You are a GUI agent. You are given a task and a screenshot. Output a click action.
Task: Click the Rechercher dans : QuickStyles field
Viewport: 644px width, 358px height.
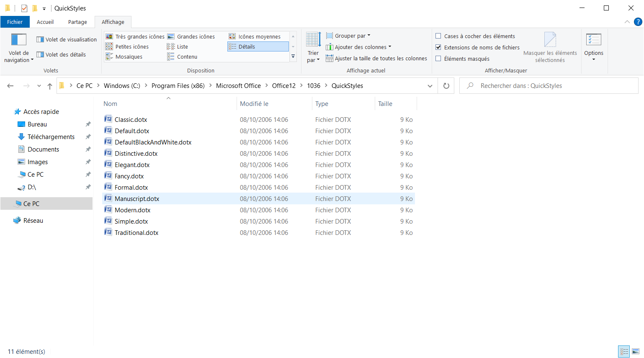click(549, 86)
